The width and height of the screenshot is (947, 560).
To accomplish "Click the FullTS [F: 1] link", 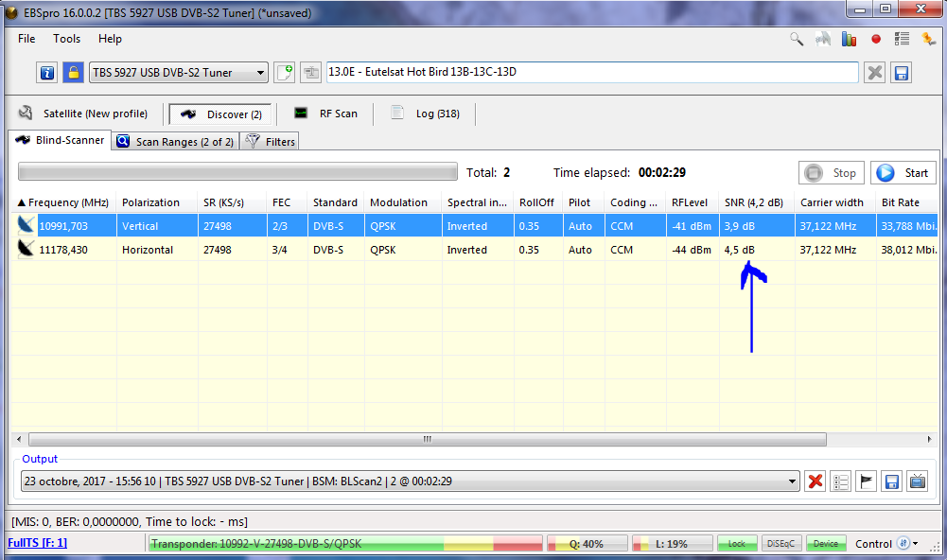I will point(37,543).
